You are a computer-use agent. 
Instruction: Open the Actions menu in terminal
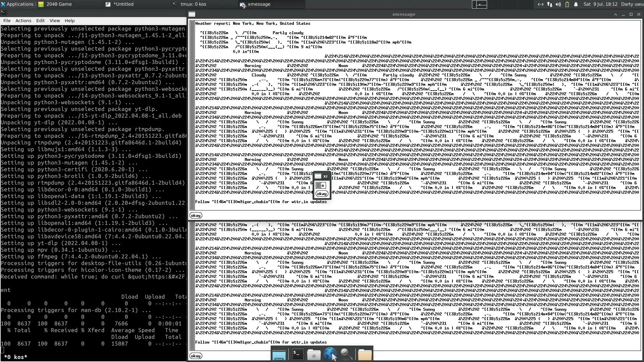(23, 20)
